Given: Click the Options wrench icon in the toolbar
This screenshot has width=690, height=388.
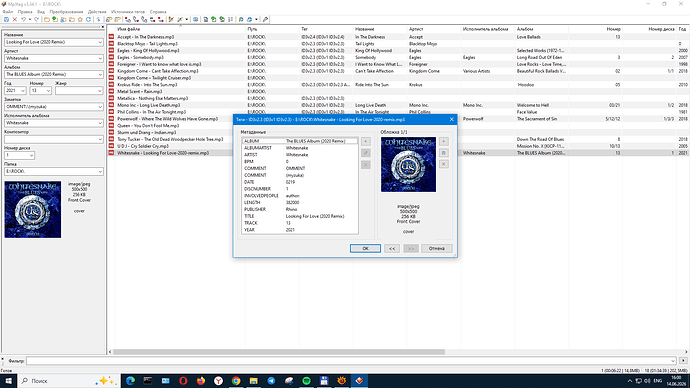Looking at the screenshot, I should 265,19.
